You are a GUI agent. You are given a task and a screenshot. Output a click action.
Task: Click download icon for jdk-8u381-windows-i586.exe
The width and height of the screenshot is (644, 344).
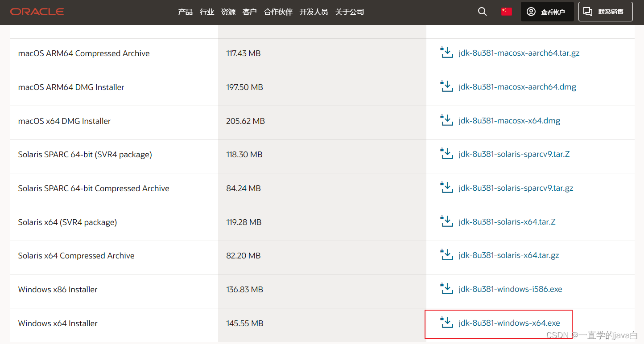[x=446, y=289]
